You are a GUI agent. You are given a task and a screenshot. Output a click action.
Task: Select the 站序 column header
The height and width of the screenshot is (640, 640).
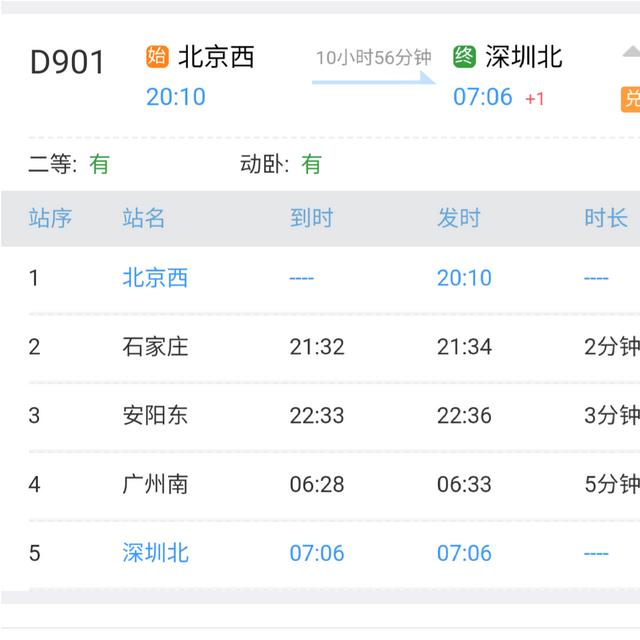pos(50,218)
